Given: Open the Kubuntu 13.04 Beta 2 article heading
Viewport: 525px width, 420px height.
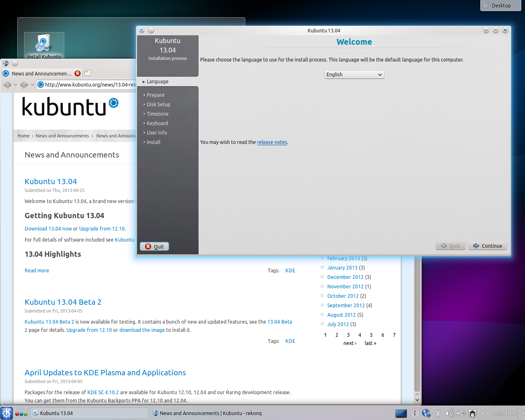Looking at the screenshot, I should (63, 302).
